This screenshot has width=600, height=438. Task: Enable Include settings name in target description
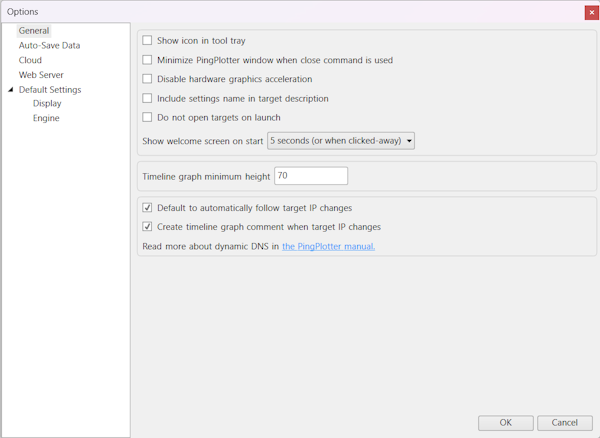[148, 99]
